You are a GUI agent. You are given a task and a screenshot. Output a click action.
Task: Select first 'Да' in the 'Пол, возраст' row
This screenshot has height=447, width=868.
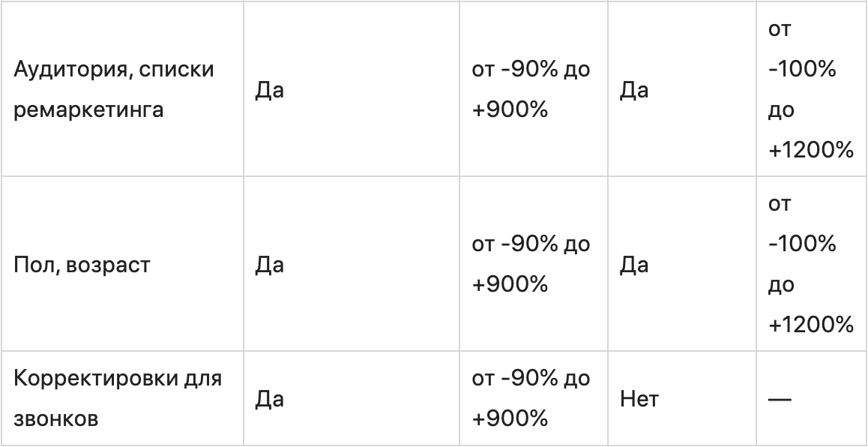point(270,265)
